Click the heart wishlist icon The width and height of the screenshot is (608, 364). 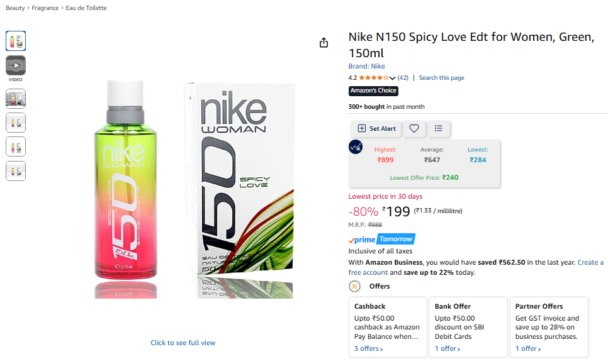coord(414,128)
